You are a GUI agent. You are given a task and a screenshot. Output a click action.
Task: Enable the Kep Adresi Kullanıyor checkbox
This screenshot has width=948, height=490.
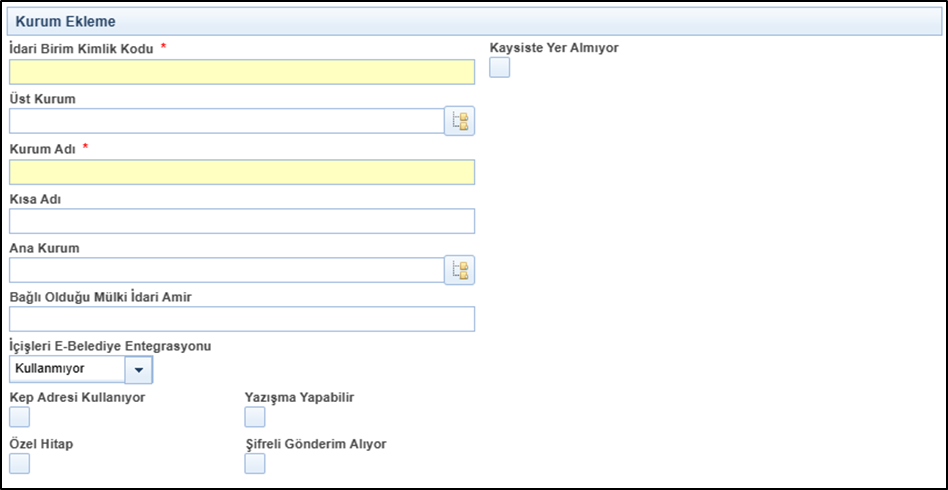tap(19, 417)
